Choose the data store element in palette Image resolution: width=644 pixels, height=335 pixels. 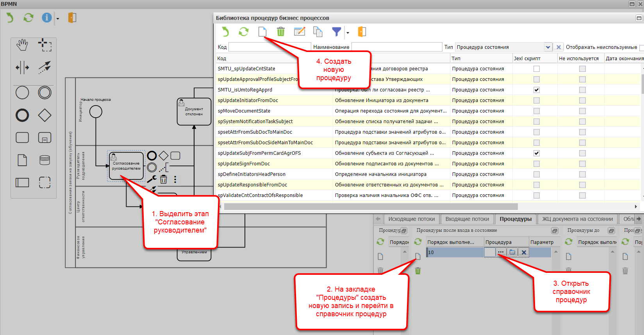[45, 160]
